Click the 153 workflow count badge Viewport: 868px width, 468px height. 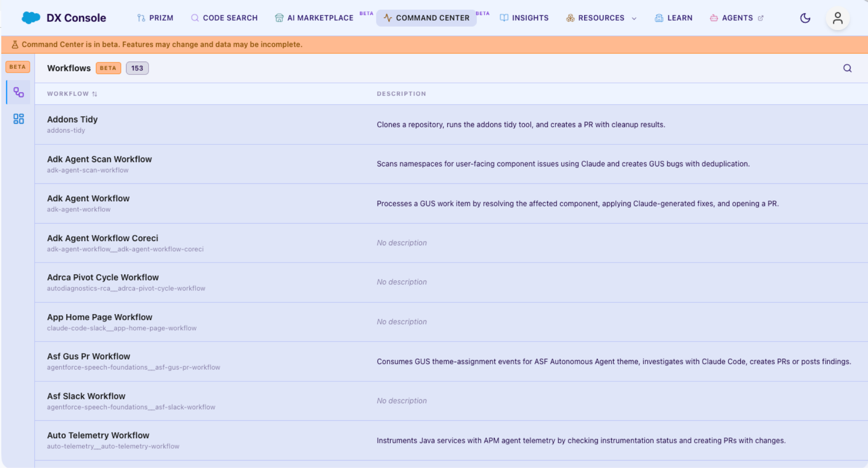click(137, 68)
